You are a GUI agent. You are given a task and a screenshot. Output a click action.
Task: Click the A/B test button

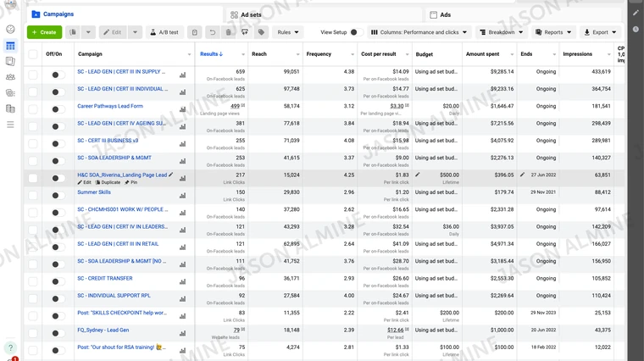point(164,32)
